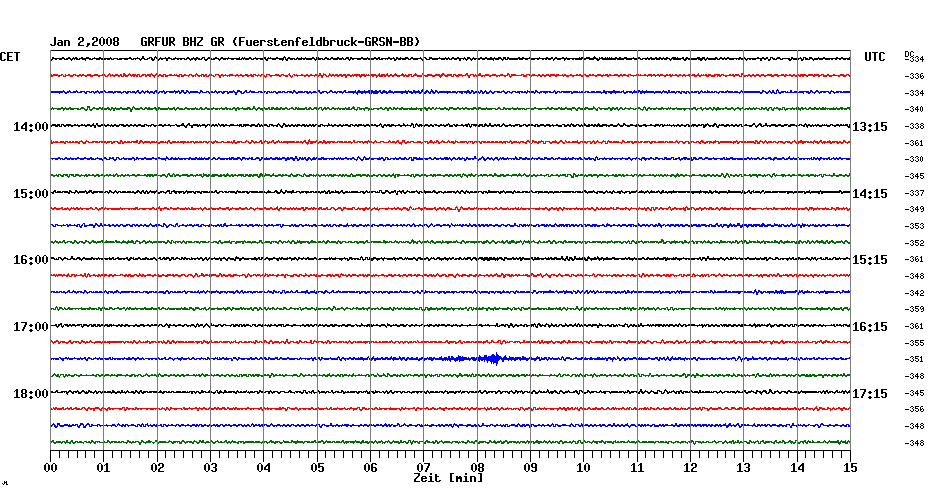Click the 'CET' time zone label
This screenshot has width=930, height=494.
10,57
